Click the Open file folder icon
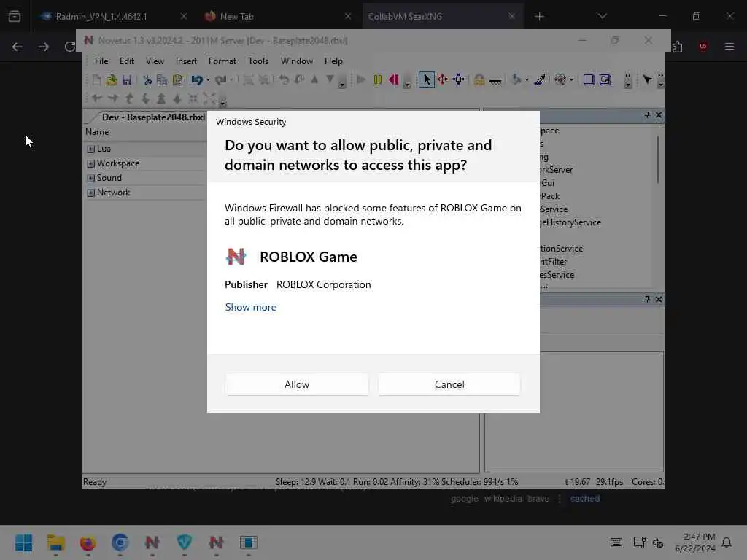747x560 pixels. [x=112, y=80]
